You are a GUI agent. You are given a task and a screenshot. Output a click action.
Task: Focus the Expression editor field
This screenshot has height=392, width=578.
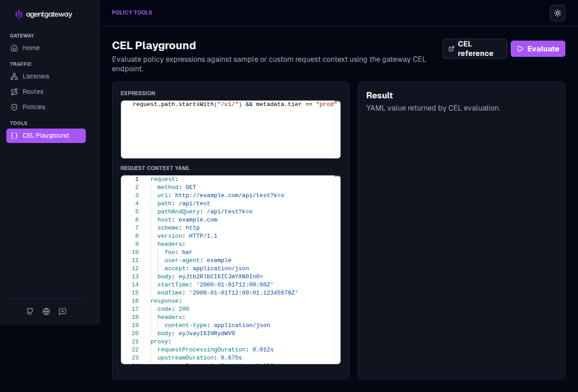[231, 129]
